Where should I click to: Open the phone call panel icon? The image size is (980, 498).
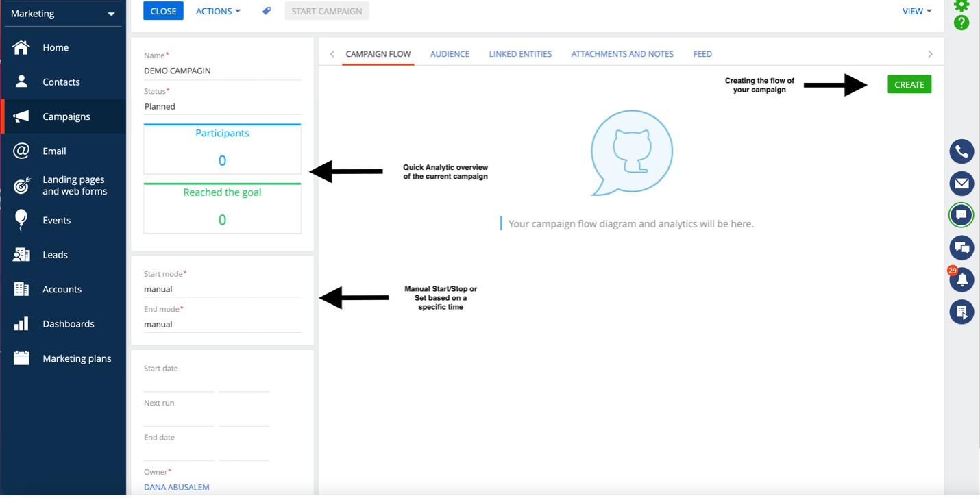[961, 151]
